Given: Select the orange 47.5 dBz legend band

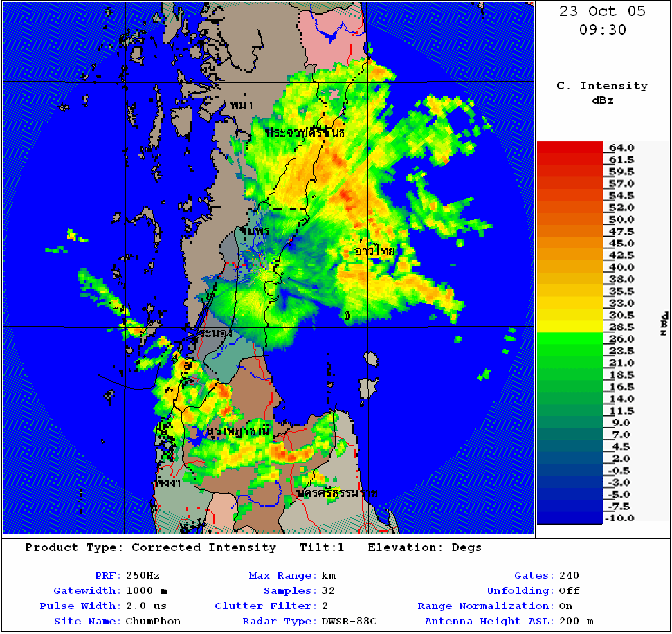Looking at the screenshot, I should coord(570,231).
